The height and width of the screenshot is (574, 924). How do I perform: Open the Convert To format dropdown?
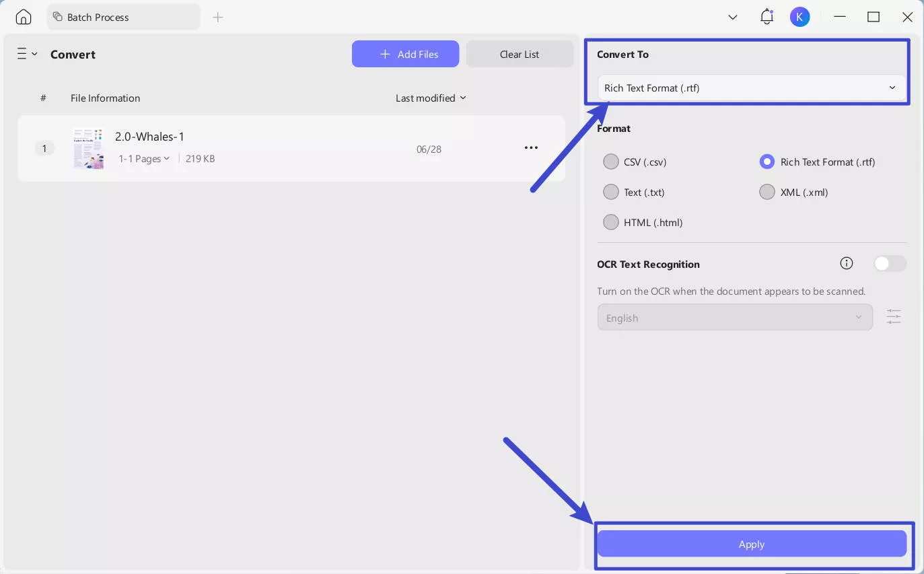tap(751, 87)
